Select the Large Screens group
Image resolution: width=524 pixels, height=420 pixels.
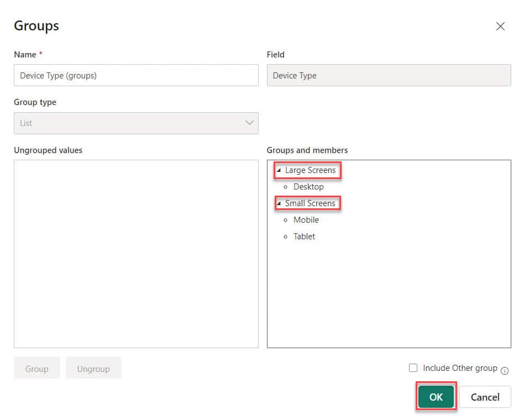click(x=310, y=170)
